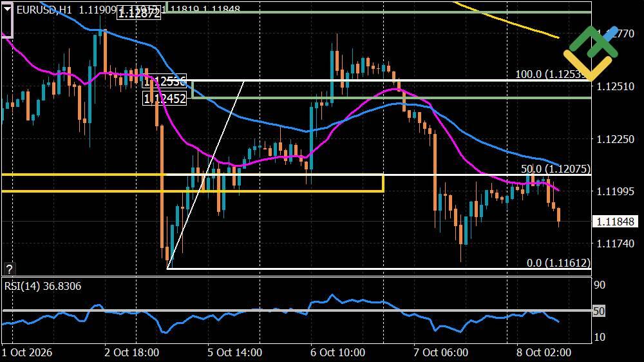Click the 1 Oct 2026 date label
The height and width of the screenshot is (362, 644).
(x=27, y=352)
